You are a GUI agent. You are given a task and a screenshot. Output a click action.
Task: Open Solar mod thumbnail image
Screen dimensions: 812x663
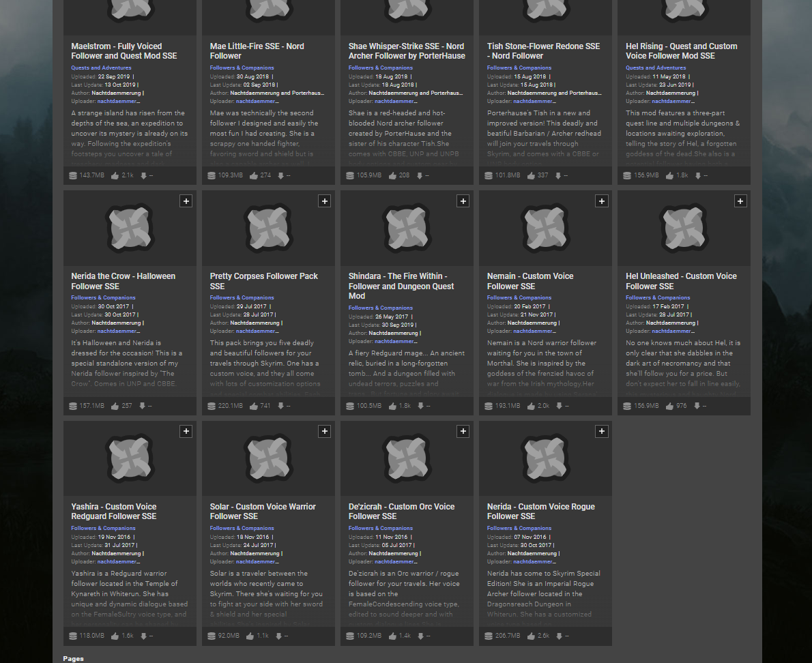[268, 458]
